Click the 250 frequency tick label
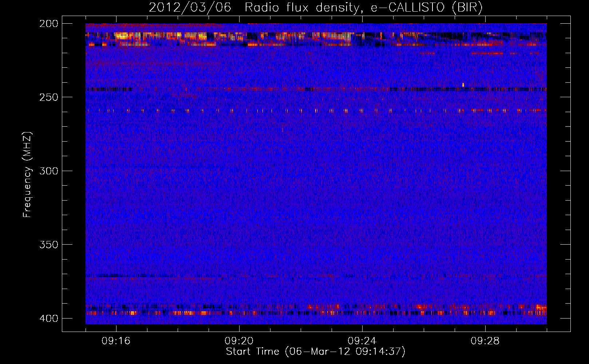Screen dimensions: 589x364 (49, 97)
